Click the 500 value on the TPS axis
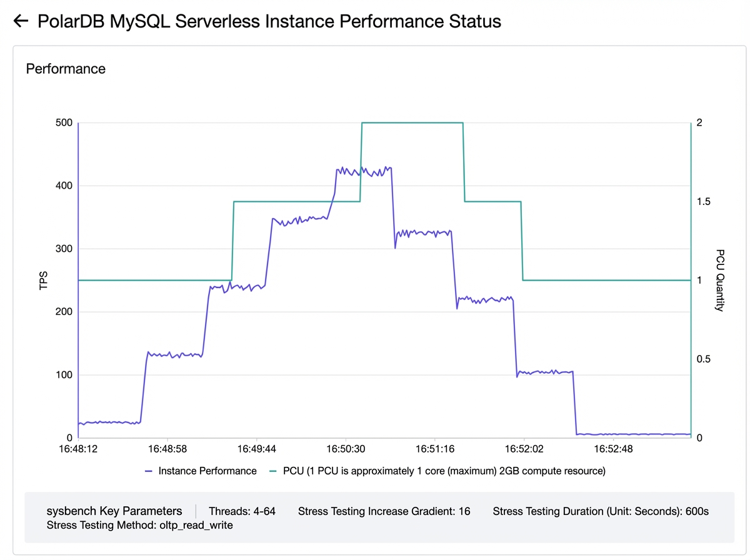This screenshot has height=560, width=750. 64,122
